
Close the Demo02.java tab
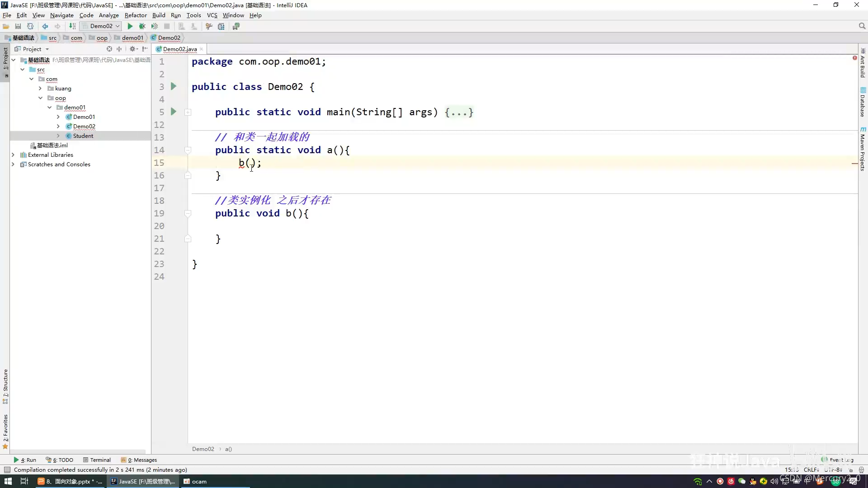[x=202, y=49]
